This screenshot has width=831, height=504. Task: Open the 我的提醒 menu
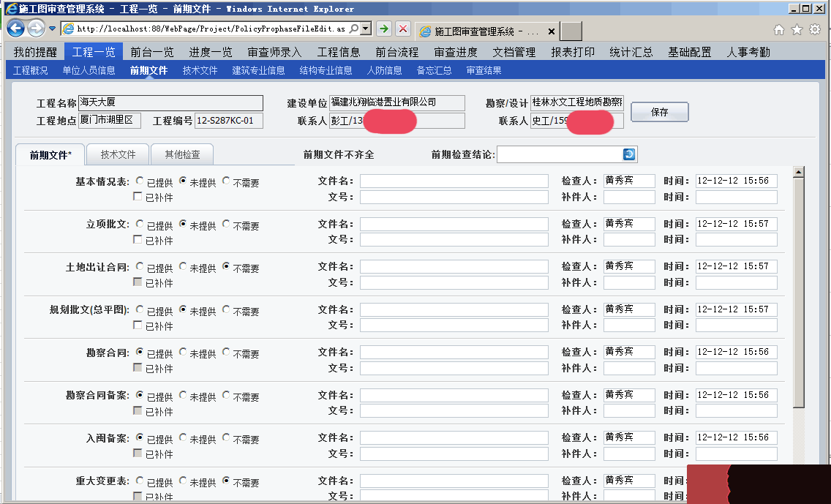35,52
